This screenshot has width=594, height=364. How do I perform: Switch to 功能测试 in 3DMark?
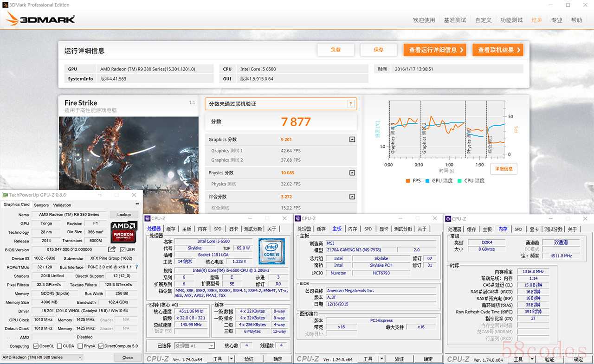[511, 20]
